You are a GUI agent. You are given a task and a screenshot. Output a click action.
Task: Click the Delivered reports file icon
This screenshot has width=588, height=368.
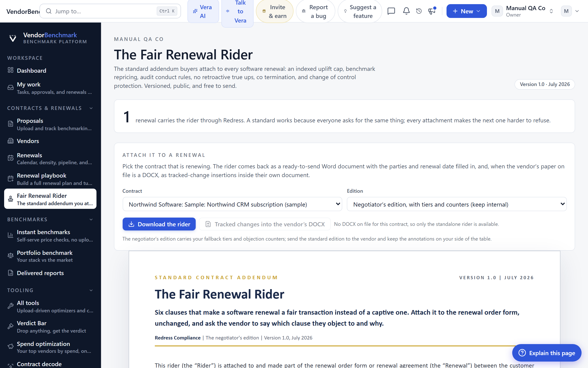(x=10, y=273)
